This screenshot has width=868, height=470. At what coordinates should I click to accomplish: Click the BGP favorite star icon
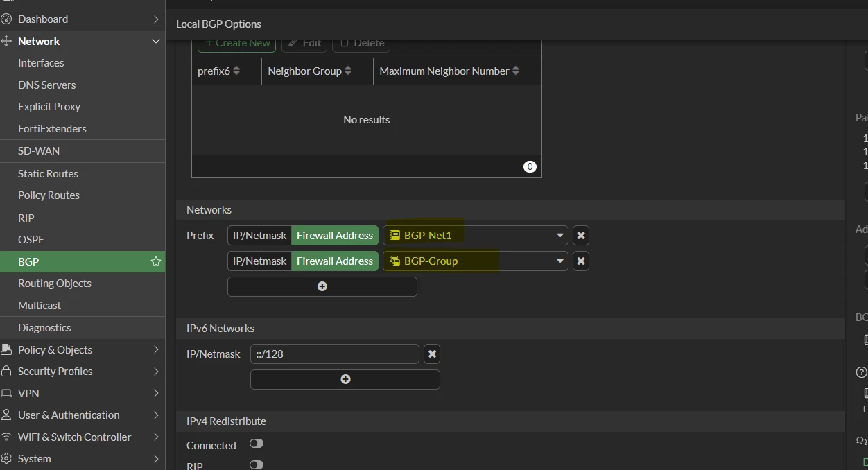(156, 261)
